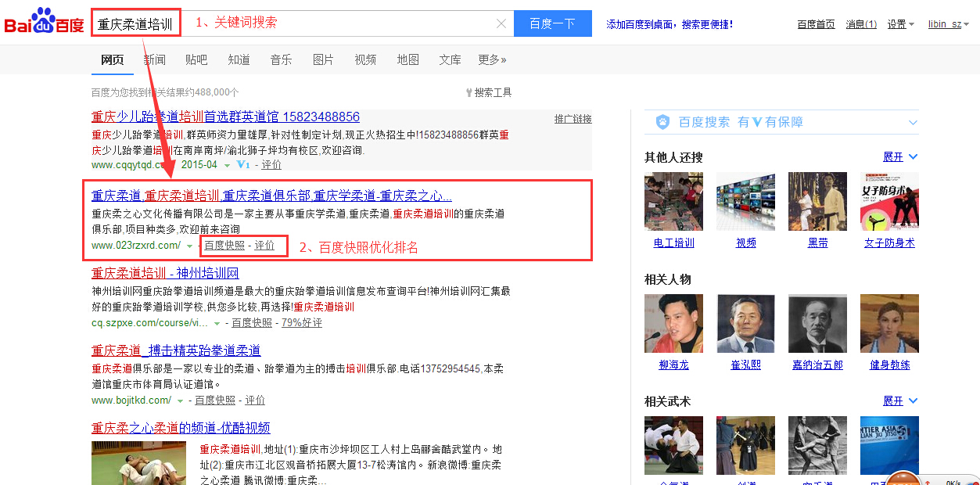980x485 pixels.
Task: Click 评价 for the cqqytqd ad result
Action: [x=271, y=165]
